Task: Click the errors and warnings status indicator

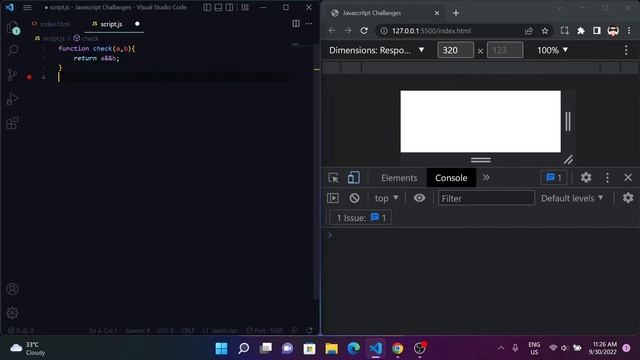Action: point(21,331)
